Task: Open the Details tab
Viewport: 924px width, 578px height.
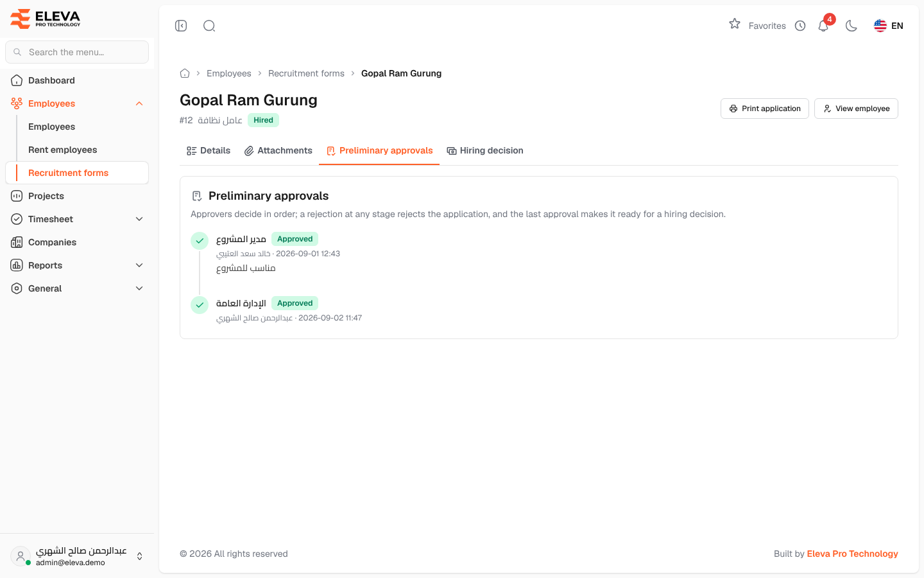Action: [209, 150]
